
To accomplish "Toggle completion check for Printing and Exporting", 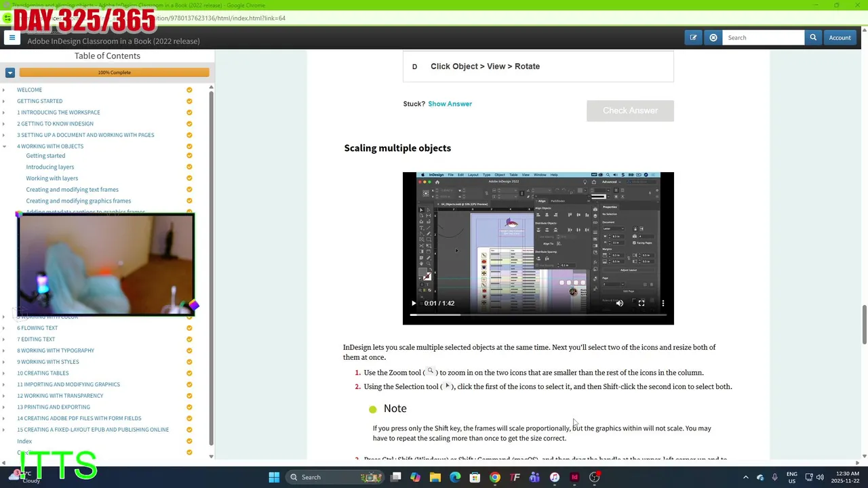I will tap(189, 407).
